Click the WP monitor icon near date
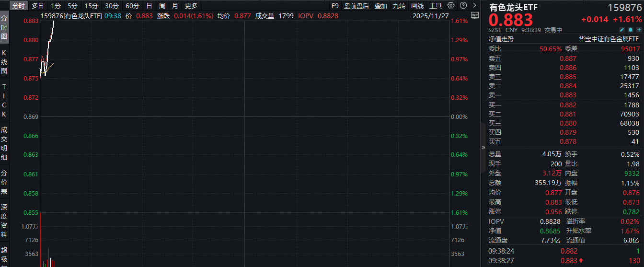Screen dimensions: 644x267 pyautogui.click(x=475, y=15)
